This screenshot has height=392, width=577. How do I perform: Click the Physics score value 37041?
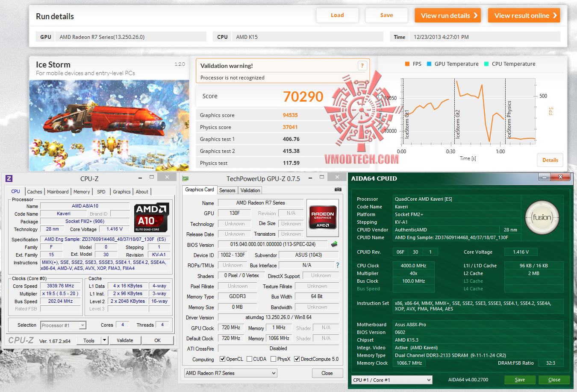290,127
